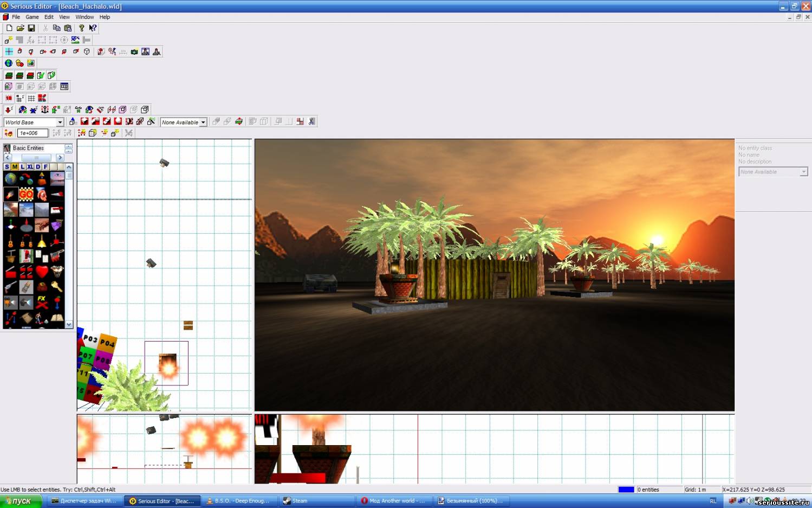The image size is (812, 508).
Task: Select the golden bell entity
Action: (42, 241)
